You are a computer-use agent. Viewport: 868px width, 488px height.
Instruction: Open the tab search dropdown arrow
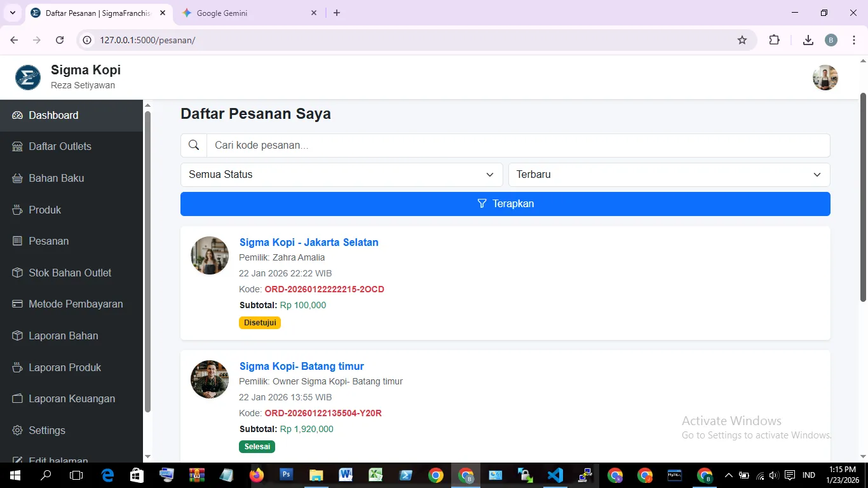point(12,13)
